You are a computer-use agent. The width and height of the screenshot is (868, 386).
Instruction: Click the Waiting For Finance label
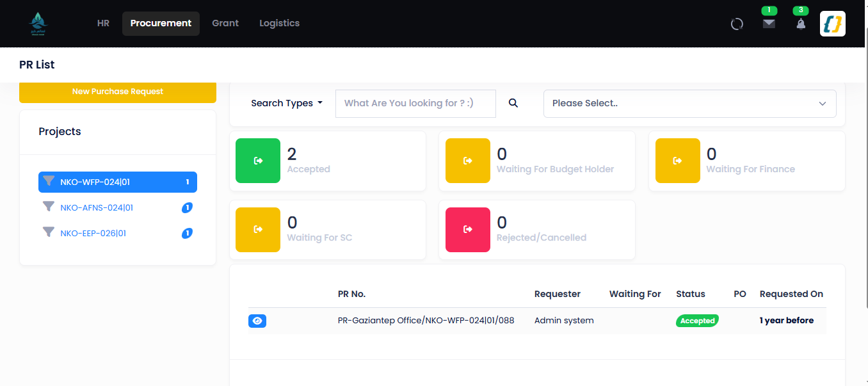tap(750, 169)
